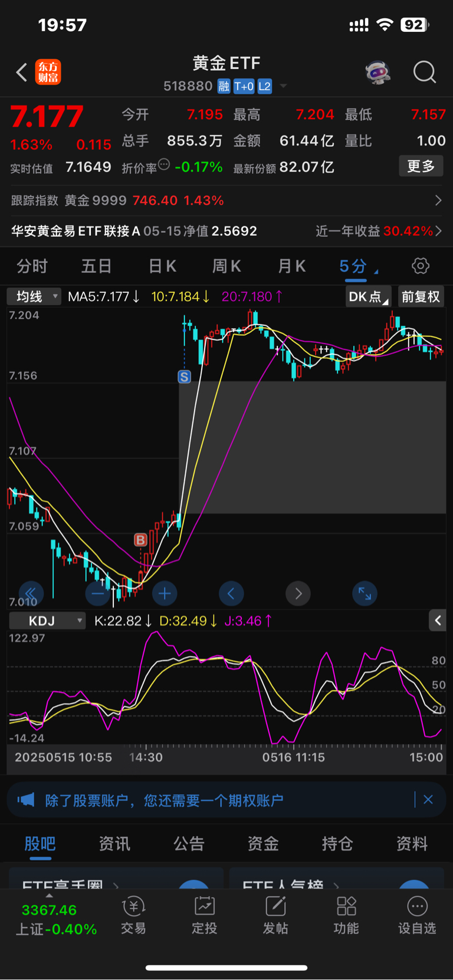Tap the 总手 855.3万 value
Viewport: 453px width, 980px height.
pos(195,141)
